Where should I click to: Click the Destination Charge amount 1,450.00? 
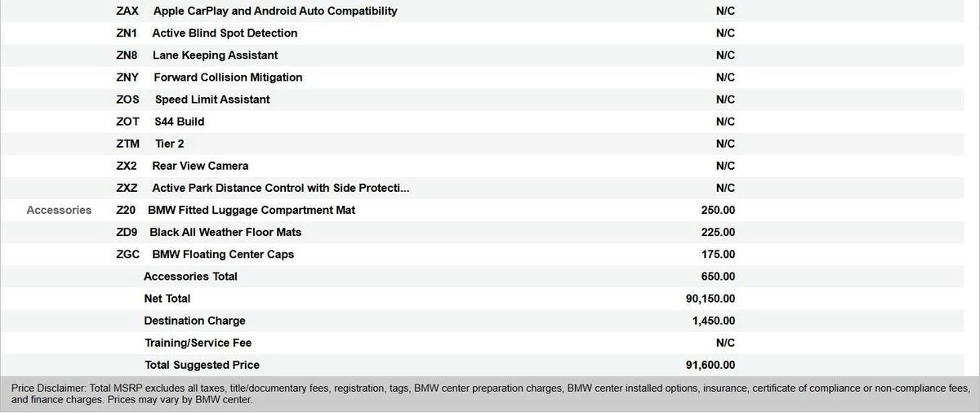pos(713,321)
